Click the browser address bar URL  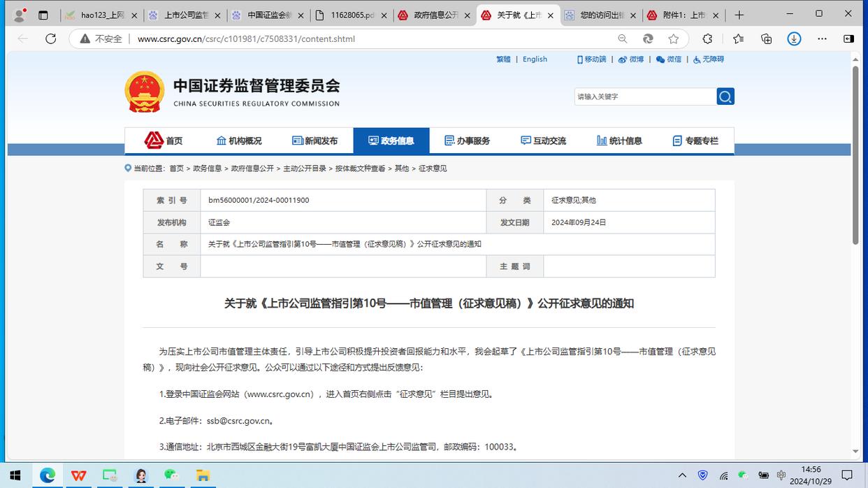pyautogui.click(x=246, y=39)
